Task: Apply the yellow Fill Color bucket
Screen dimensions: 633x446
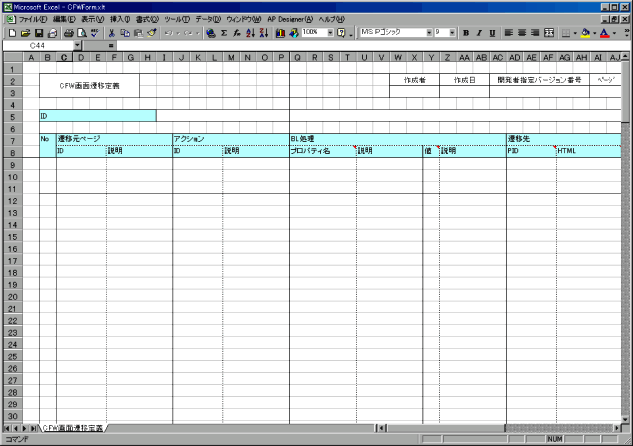Action: [x=585, y=33]
